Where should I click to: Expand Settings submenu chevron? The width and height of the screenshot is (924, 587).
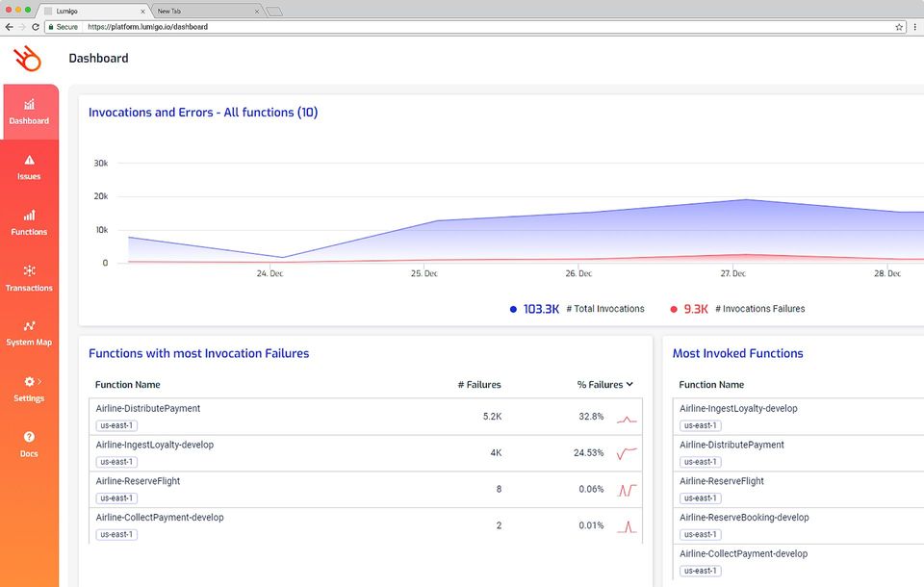(x=39, y=381)
